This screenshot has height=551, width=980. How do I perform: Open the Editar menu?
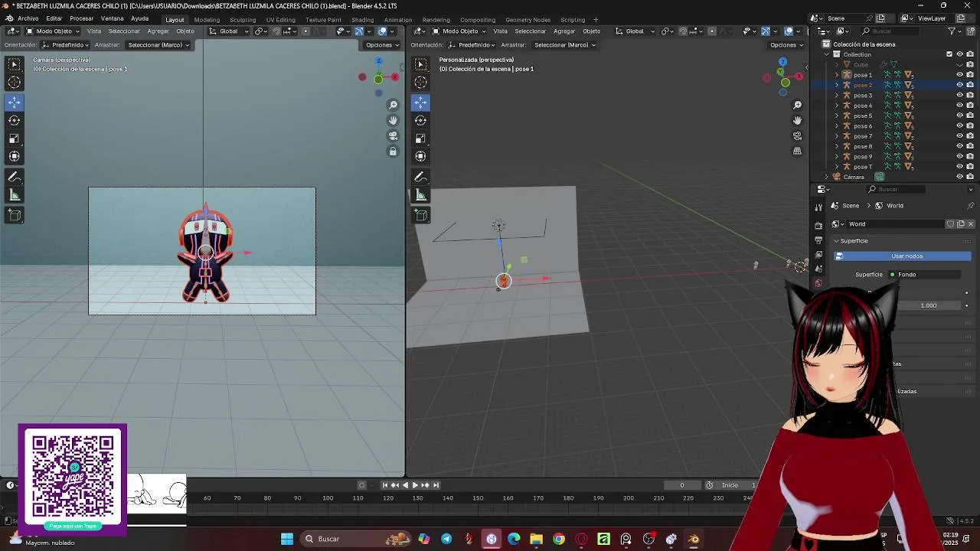pyautogui.click(x=54, y=18)
